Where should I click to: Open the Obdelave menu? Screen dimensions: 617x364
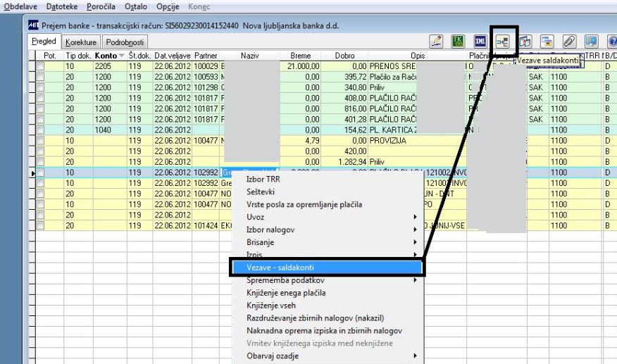click(x=20, y=7)
